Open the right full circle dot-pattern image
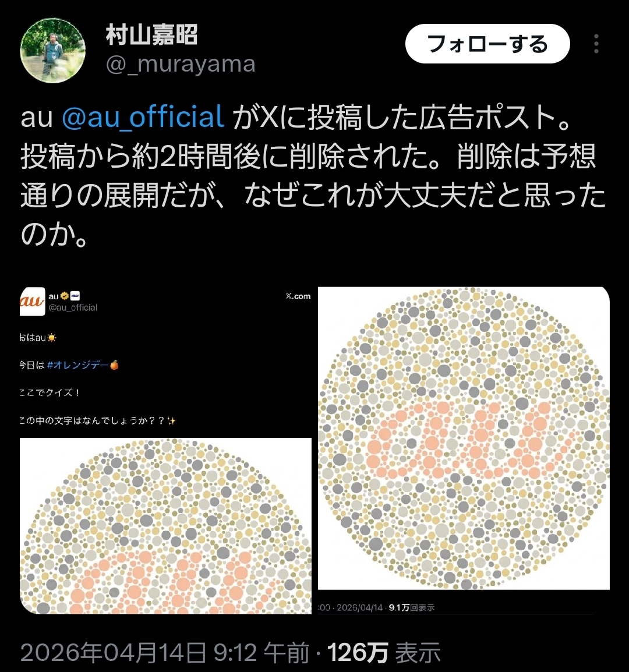This screenshot has width=629, height=672. pyautogui.click(x=464, y=438)
